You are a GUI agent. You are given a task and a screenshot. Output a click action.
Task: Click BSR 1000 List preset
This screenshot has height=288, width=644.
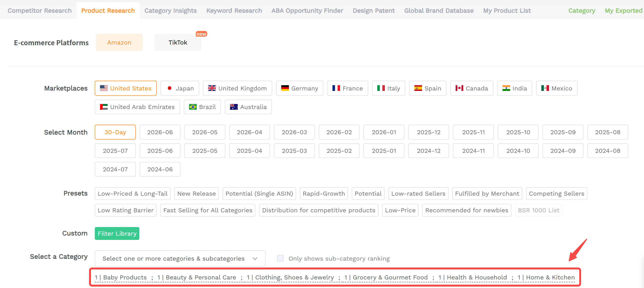tap(538, 210)
